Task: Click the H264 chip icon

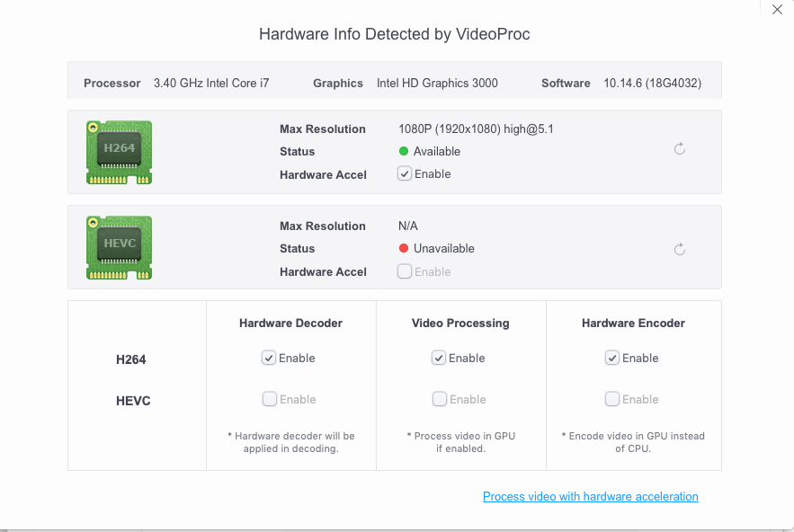Action: click(x=119, y=152)
